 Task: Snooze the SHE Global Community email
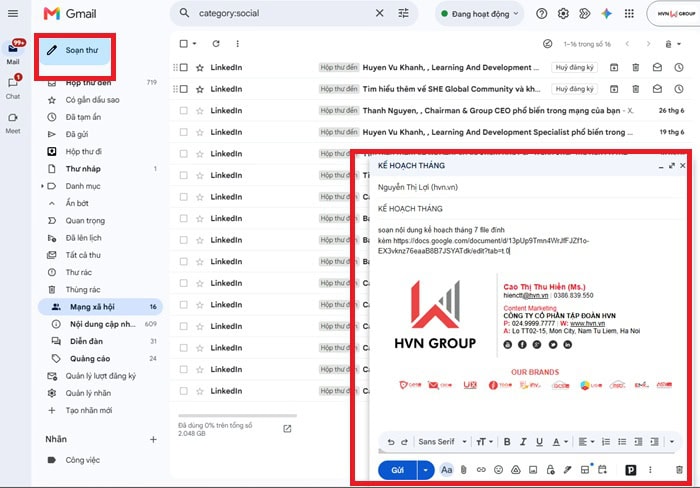pyautogui.click(x=679, y=89)
